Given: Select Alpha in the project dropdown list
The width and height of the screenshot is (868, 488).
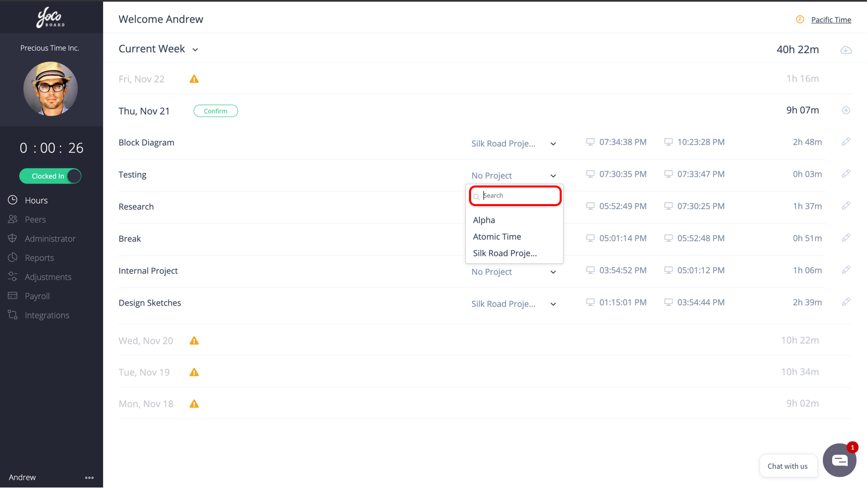Looking at the screenshot, I should tap(483, 220).
